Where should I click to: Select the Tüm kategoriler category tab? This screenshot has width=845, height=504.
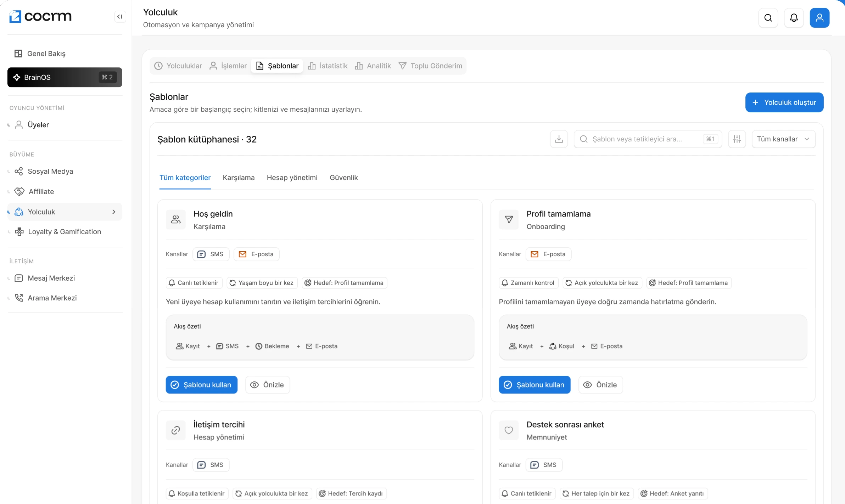point(185,178)
